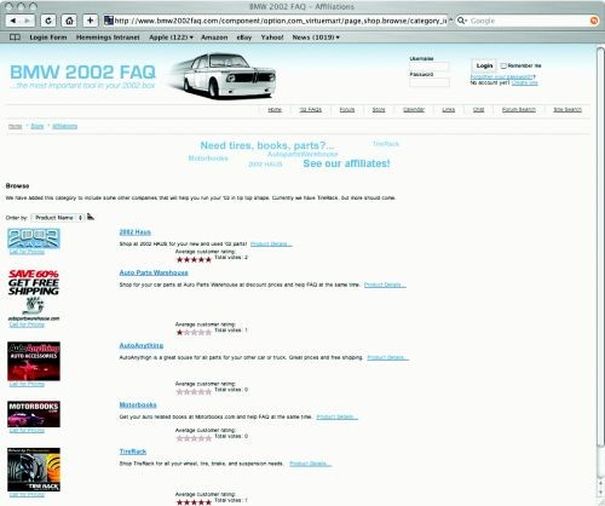Open the Yahoo! bookmark
Screen dimensions: 605x506
coord(272,37)
